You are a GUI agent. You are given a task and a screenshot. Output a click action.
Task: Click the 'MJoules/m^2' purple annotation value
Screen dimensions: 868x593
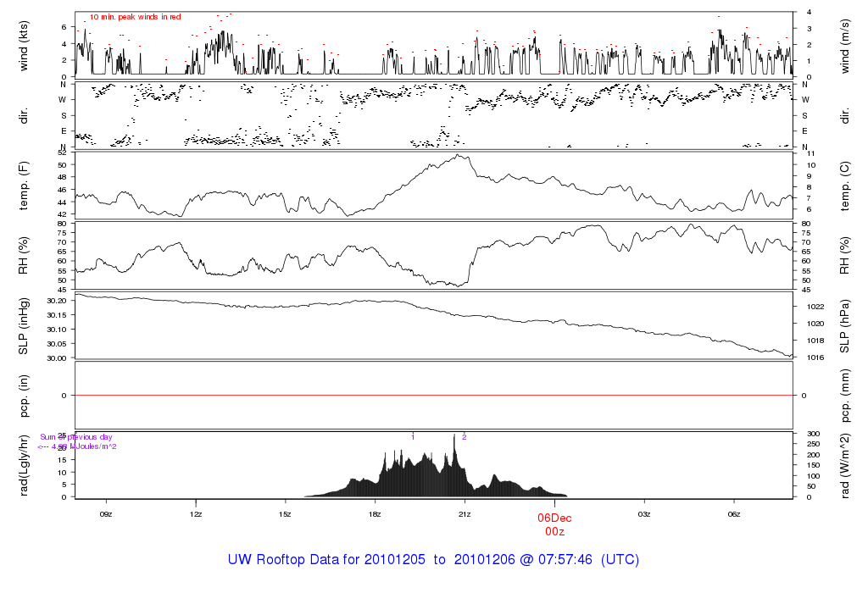click(93, 446)
